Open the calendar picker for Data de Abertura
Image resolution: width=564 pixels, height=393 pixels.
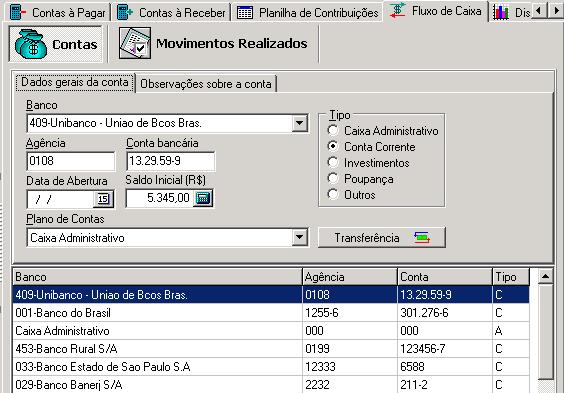[103, 199]
